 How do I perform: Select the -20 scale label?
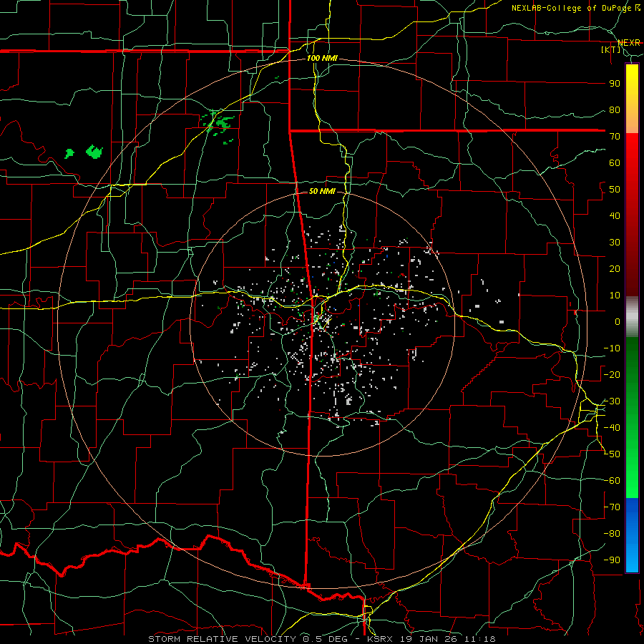tap(612, 375)
